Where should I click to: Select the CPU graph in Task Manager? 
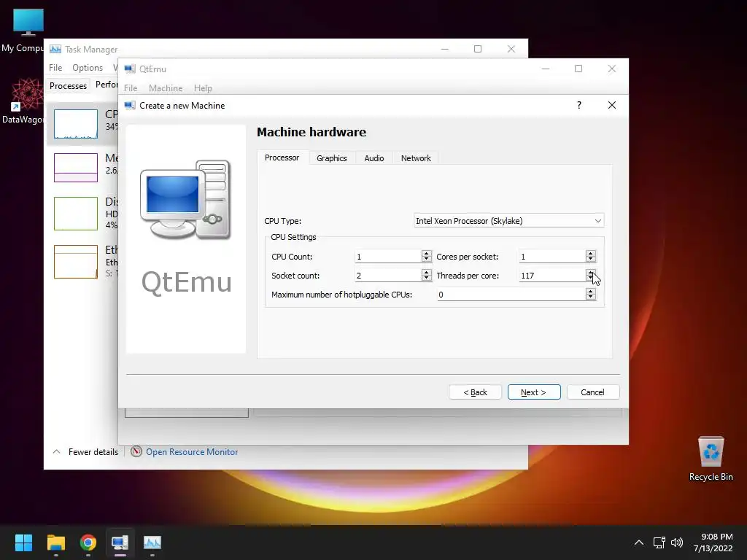point(76,124)
